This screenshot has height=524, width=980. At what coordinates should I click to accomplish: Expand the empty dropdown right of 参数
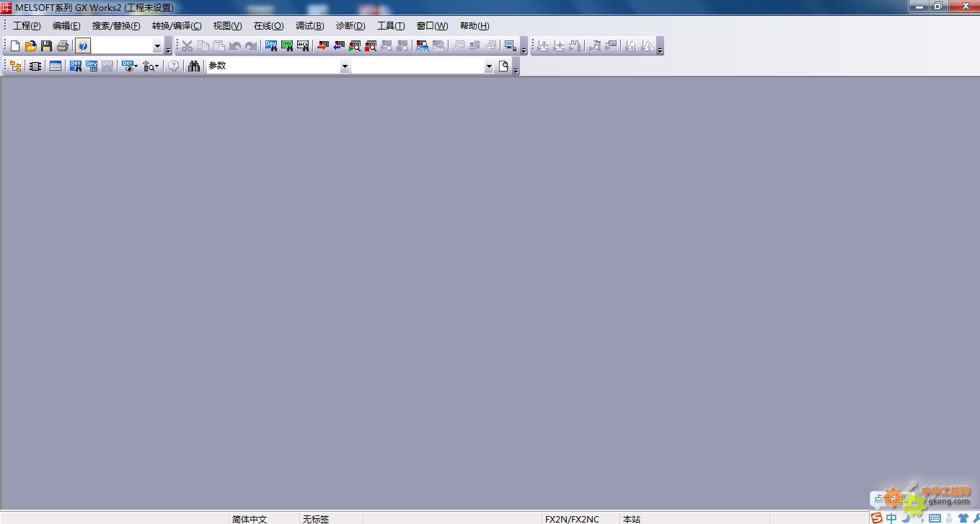pos(489,66)
